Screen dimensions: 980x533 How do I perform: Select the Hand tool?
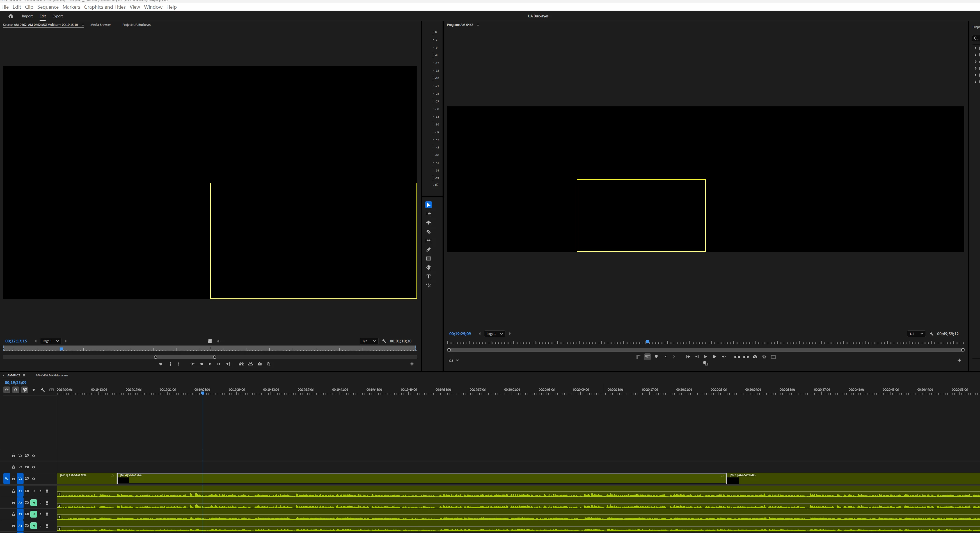(x=428, y=268)
